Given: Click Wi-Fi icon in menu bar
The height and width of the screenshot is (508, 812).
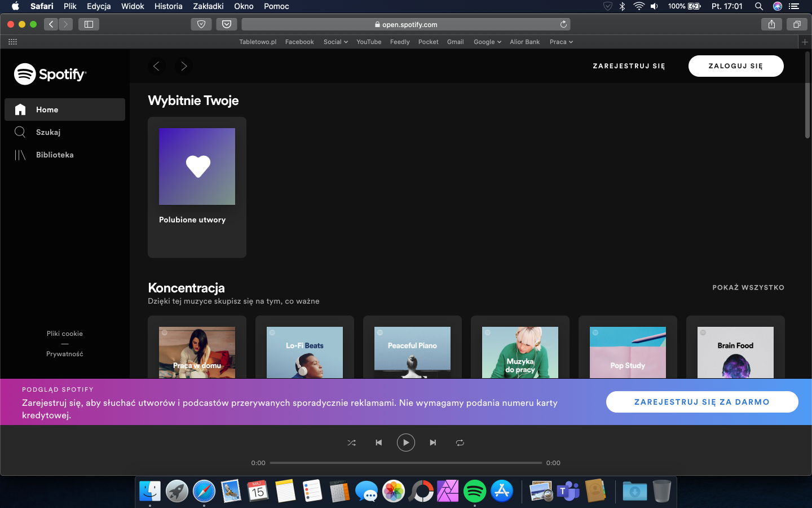Looking at the screenshot, I should tap(639, 6).
